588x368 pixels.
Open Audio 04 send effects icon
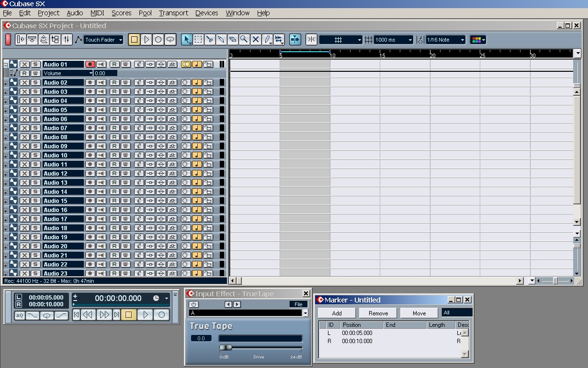(172, 100)
